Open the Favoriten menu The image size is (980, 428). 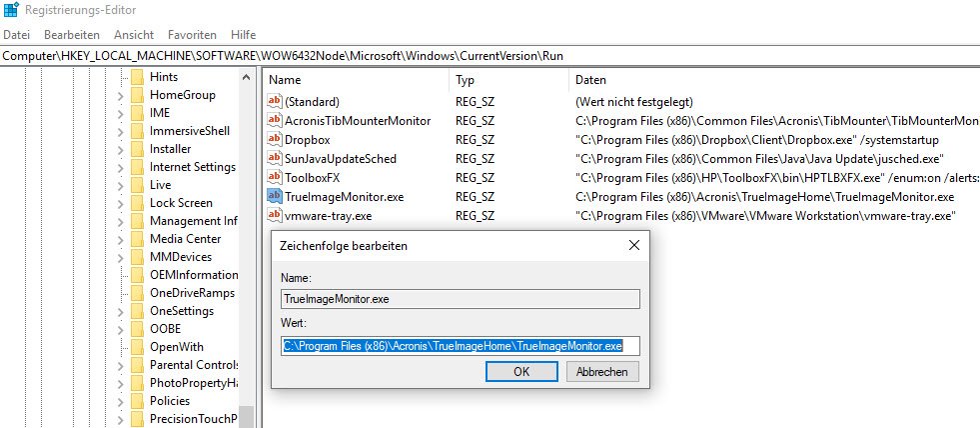click(192, 34)
